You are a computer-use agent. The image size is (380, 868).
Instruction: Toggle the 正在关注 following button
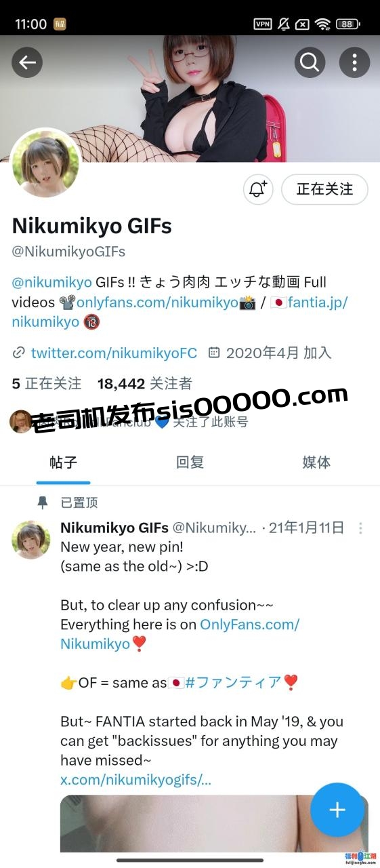(324, 189)
